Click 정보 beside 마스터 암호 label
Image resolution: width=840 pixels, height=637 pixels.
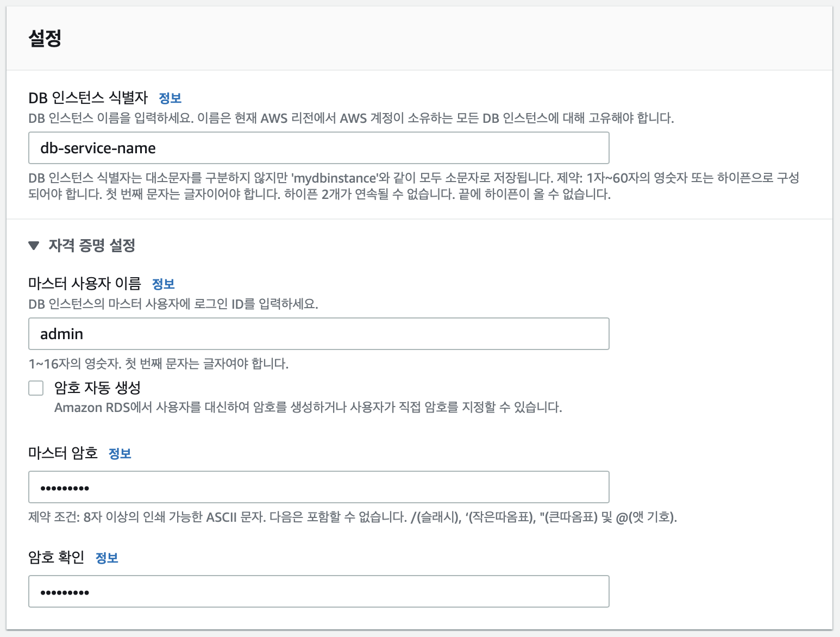point(120,453)
